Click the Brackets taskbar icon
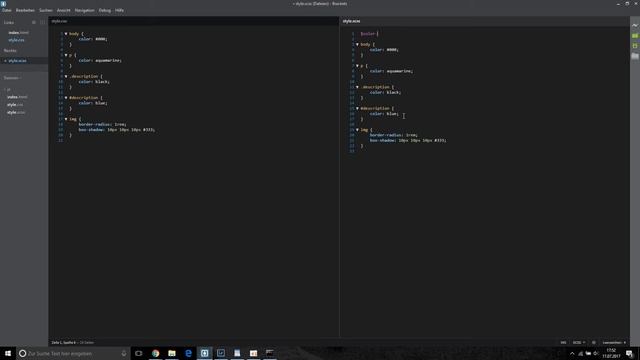 (204, 353)
